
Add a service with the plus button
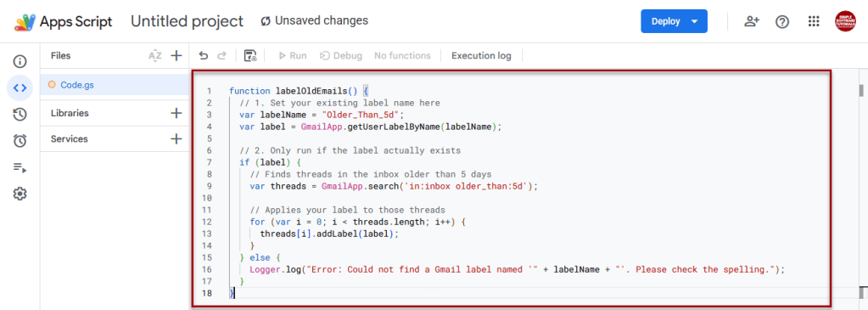pos(176,138)
